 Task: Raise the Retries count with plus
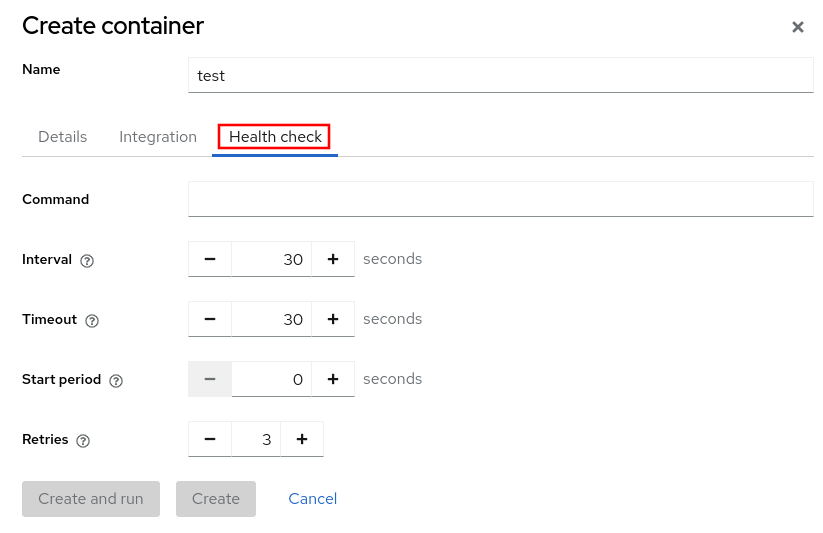point(302,439)
